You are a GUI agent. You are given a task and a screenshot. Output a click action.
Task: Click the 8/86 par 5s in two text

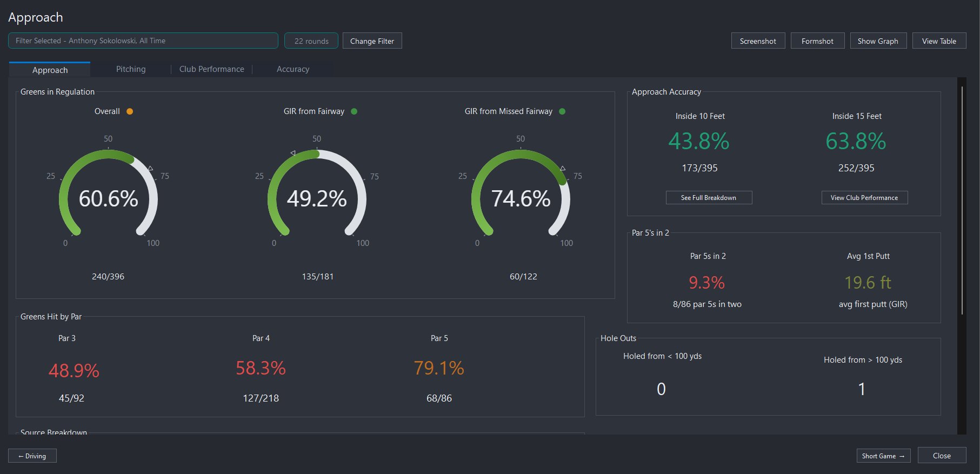[x=707, y=304]
